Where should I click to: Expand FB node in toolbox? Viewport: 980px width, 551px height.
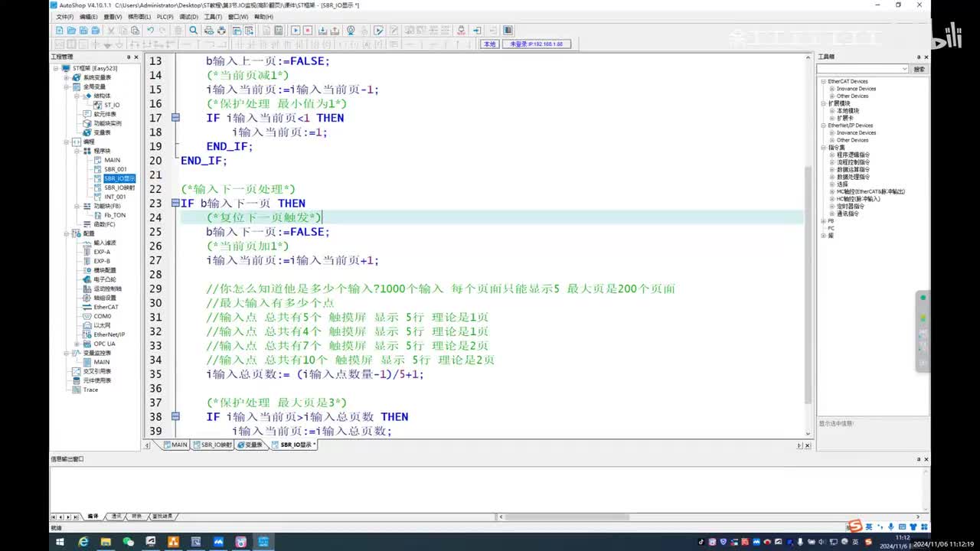point(823,220)
